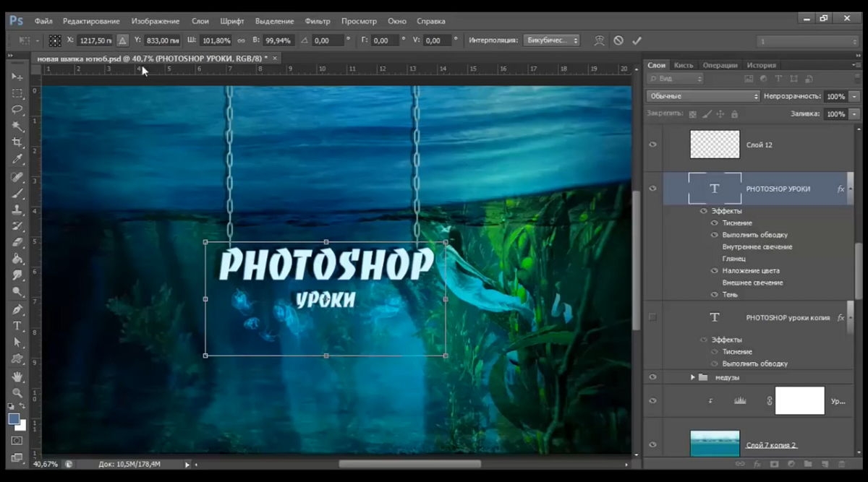Create a new group folder icon

click(807, 463)
